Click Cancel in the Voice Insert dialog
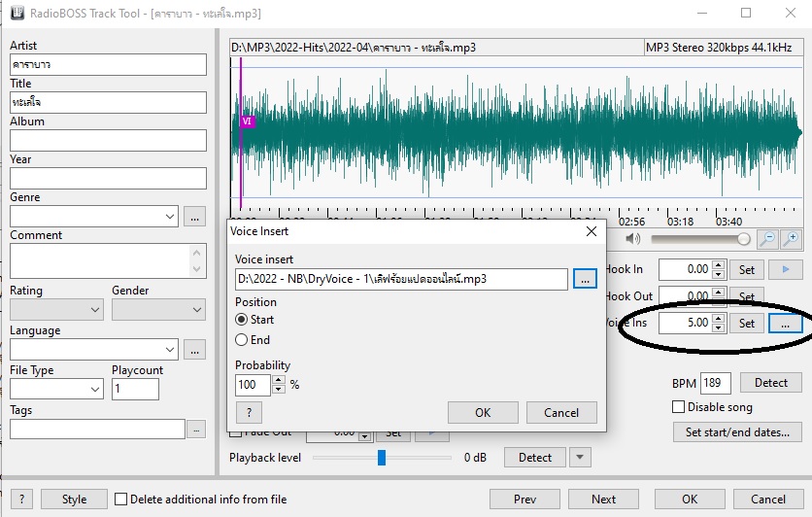Viewport: 812px width, 517px height. tap(561, 412)
